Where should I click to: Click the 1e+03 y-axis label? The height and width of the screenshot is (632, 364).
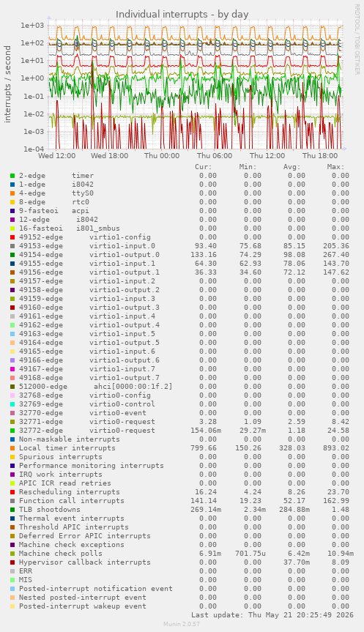(32, 26)
